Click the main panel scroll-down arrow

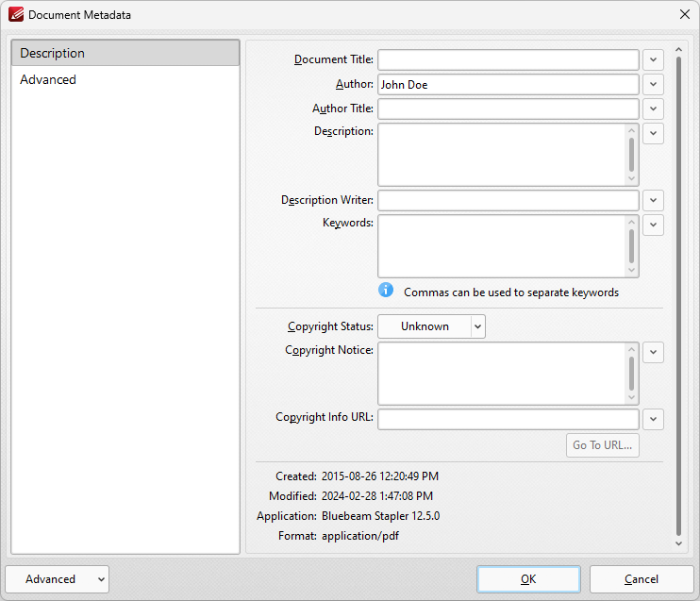coord(678,543)
